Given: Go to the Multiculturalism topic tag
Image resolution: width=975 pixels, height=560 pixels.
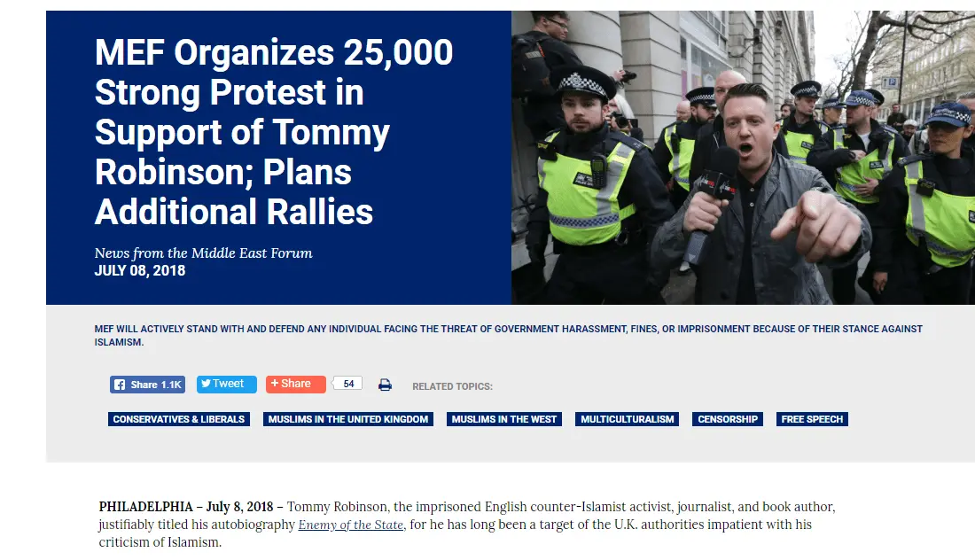Looking at the screenshot, I should pyautogui.click(x=628, y=419).
